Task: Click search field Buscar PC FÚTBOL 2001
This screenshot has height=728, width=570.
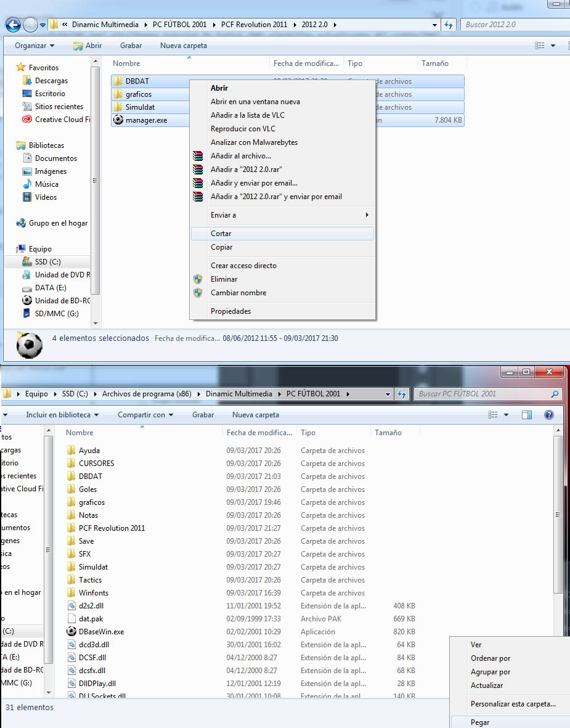Action: coord(488,394)
